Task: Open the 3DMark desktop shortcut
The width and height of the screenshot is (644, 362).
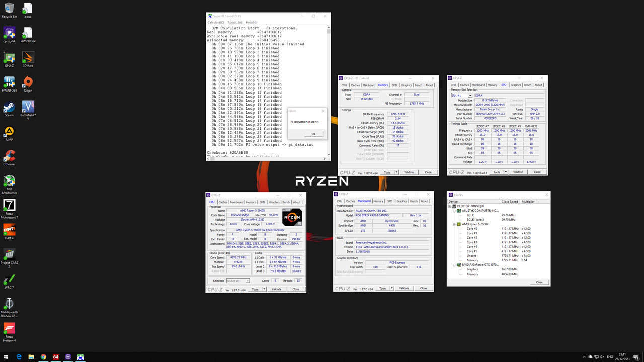Action: pos(28,59)
